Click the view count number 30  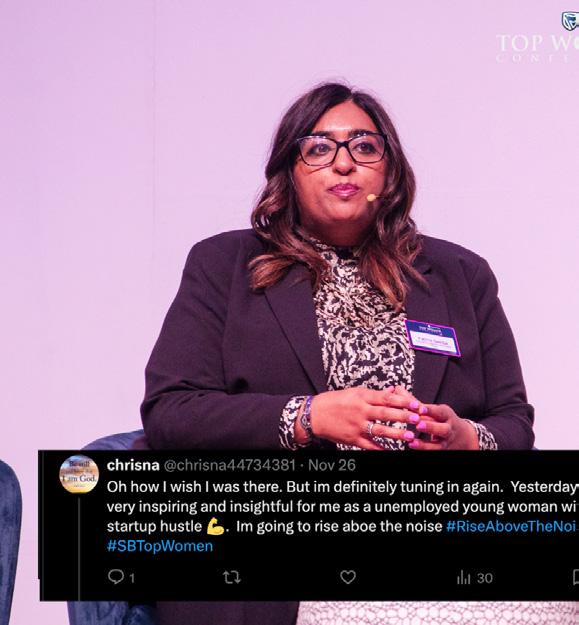pos(485,578)
